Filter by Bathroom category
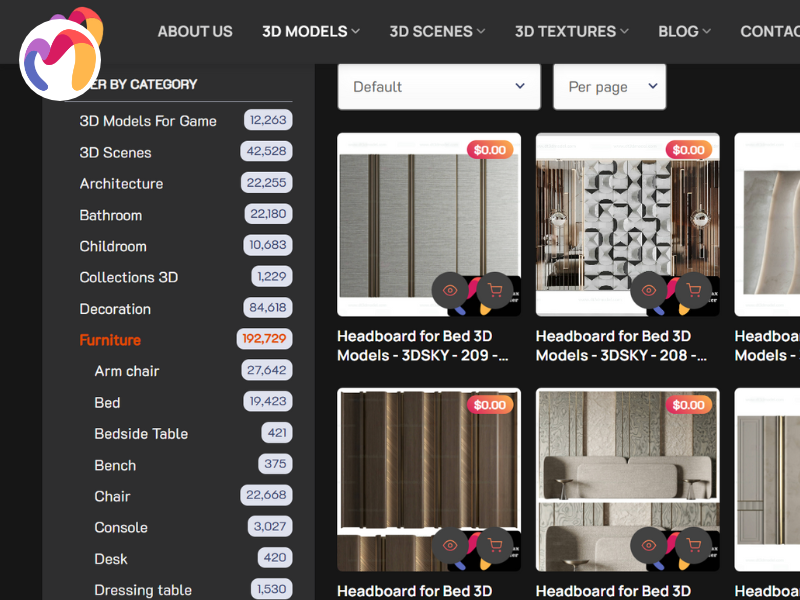This screenshot has width=800, height=600. (x=111, y=215)
